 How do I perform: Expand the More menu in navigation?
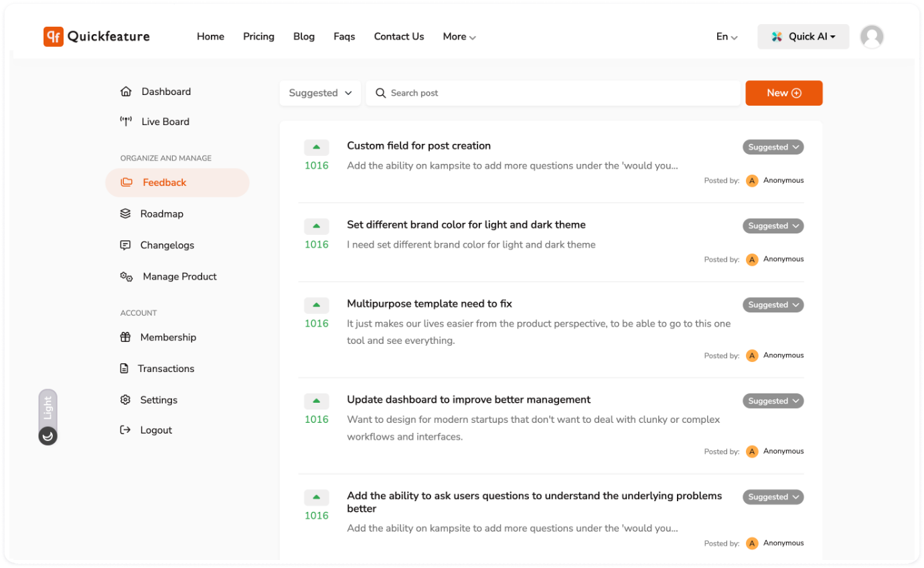coord(459,37)
